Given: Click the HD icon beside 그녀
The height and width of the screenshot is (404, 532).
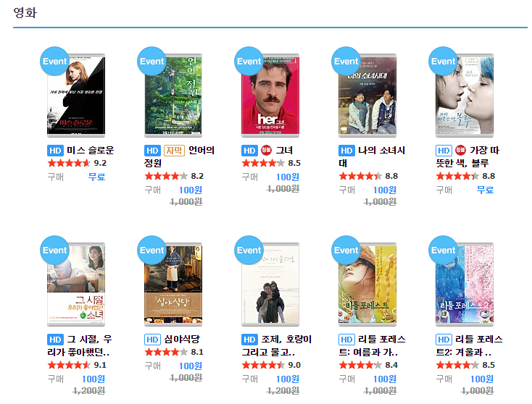Looking at the screenshot, I should 249,151.
